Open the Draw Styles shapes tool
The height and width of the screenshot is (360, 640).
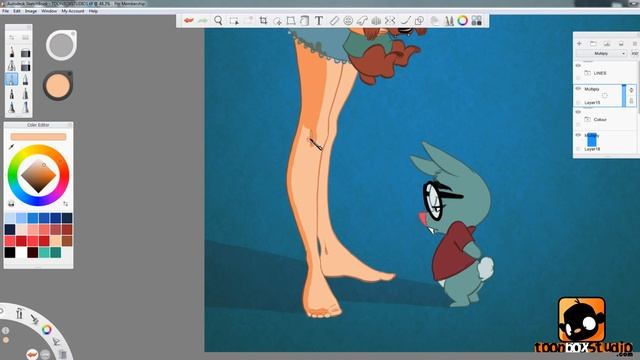419,20
